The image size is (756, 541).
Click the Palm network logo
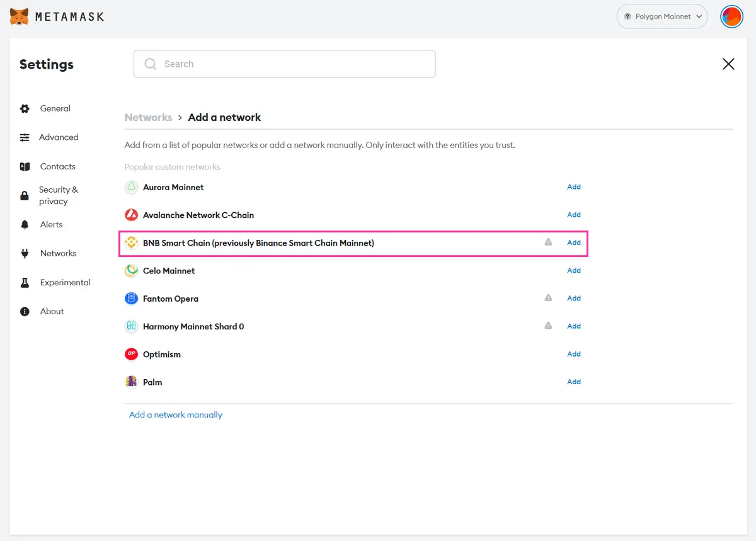click(131, 382)
